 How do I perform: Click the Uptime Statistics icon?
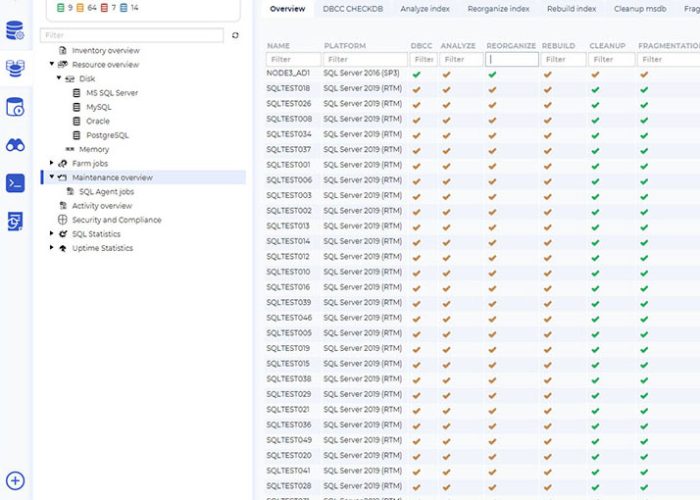point(63,248)
